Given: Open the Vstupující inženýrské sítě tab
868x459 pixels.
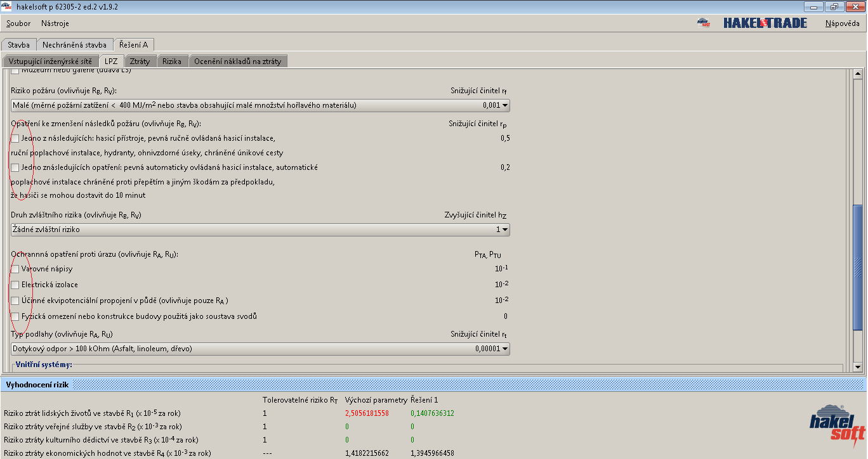Looking at the screenshot, I should (51, 61).
